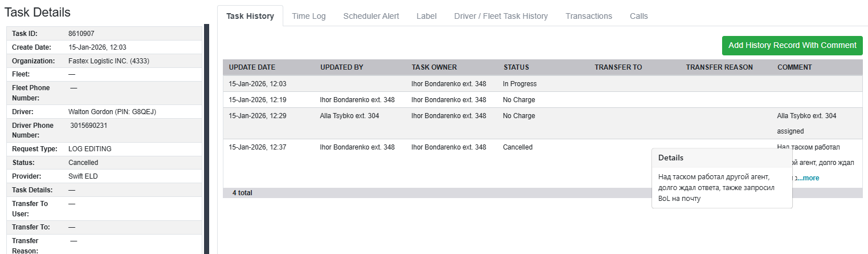This screenshot has width=868, height=254.
Task: Expand the truncated comment via more link
Action: (x=810, y=178)
